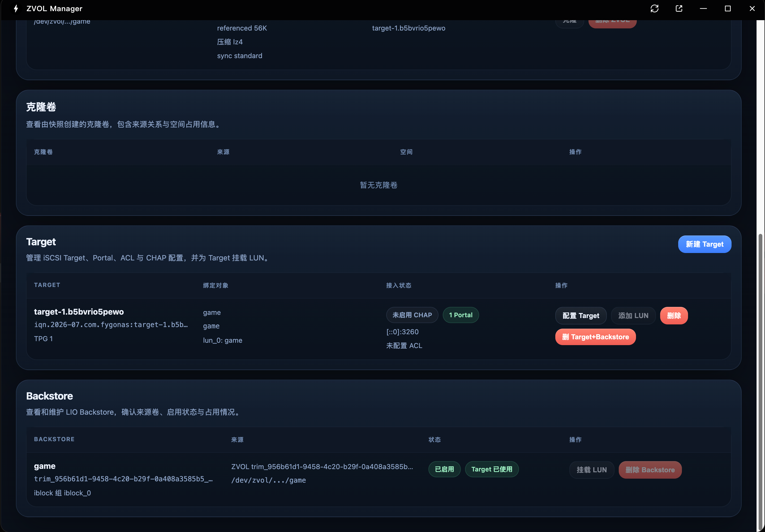
Task: Click the 新建 Target button
Action: point(704,244)
